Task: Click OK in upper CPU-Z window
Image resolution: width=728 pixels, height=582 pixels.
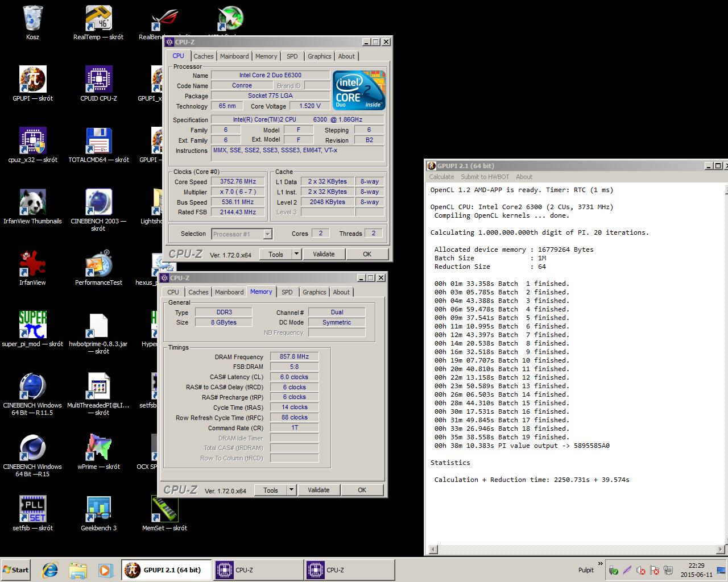Action: [367, 254]
